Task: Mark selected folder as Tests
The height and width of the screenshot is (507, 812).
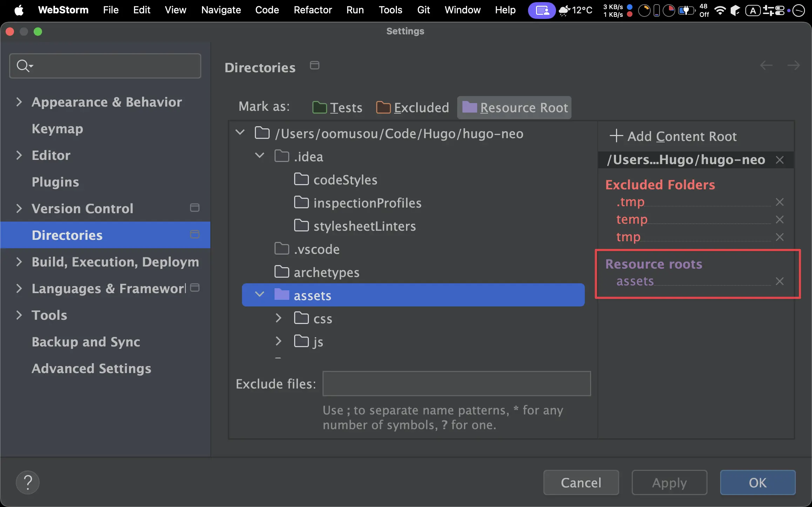Action: 337,108
